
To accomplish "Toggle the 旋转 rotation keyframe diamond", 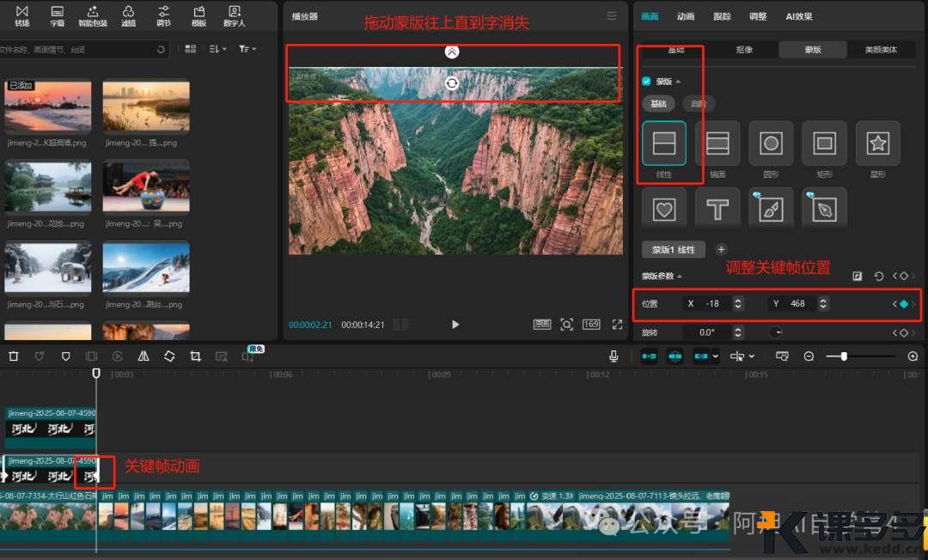I will [x=904, y=333].
